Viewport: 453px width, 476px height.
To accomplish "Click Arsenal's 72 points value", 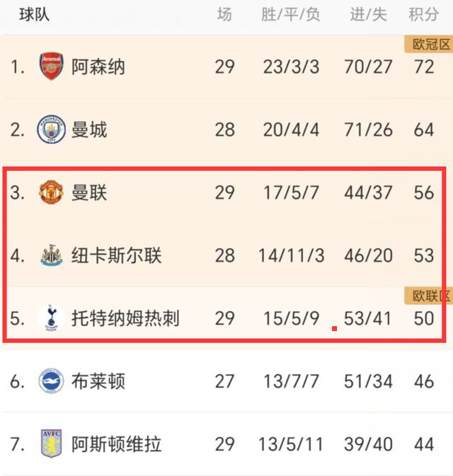I will (x=423, y=67).
